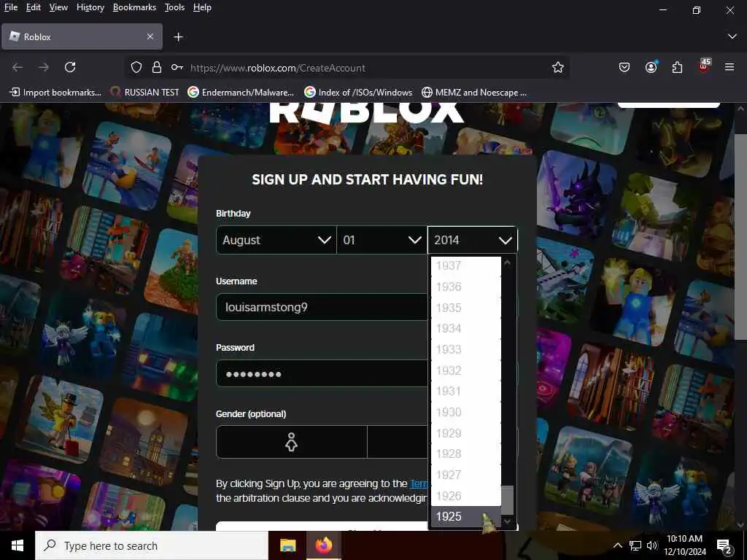Open the Tools menu

[x=174, y=7]
